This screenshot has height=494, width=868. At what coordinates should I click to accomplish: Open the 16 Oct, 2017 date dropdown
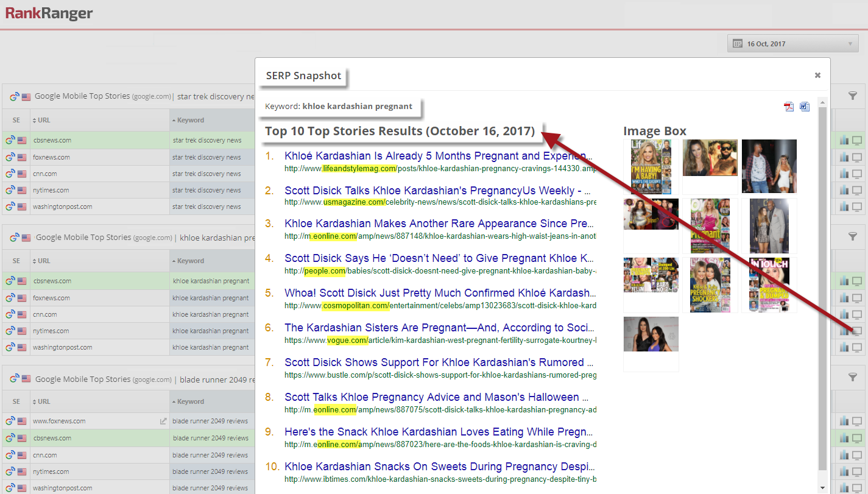click(793, 44)
